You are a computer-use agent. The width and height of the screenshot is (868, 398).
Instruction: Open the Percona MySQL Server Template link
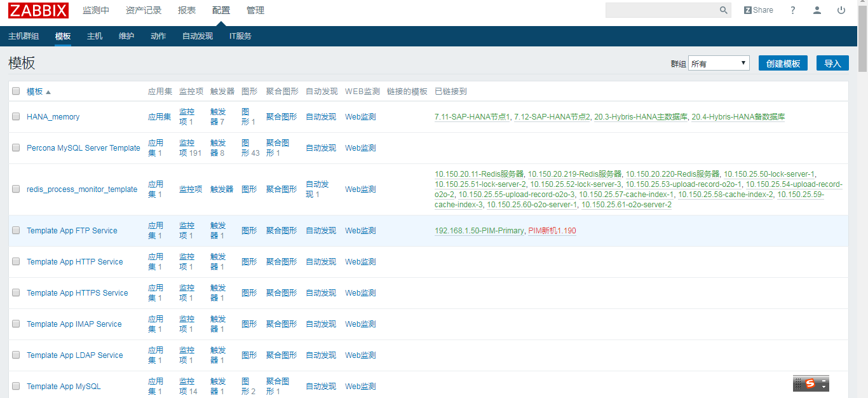(83, 148)
